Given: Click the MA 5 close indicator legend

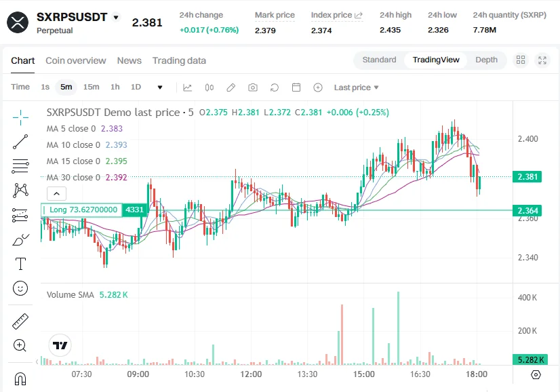Looking at the screenshot, I should (x=85, y=129).
